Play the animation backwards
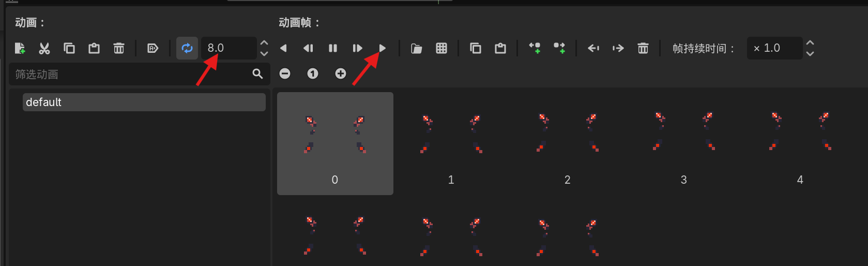This screenshot has height=266, width=868. 283,48
